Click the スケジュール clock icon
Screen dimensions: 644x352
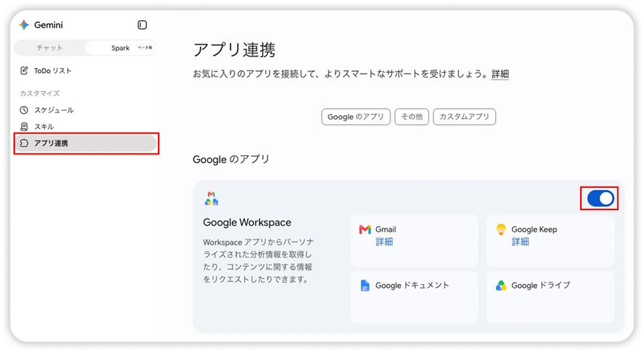tap(24, 110)
